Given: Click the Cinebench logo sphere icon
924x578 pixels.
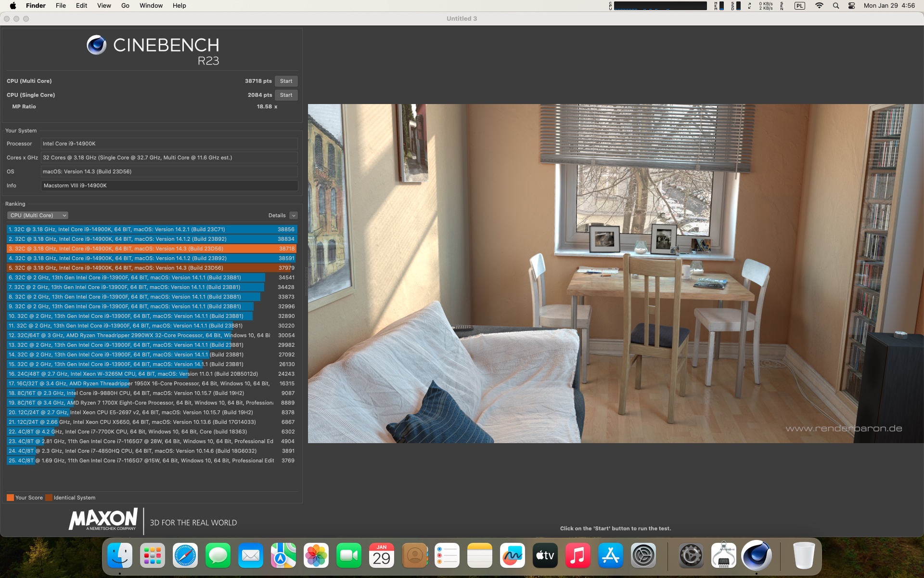Looking at the screenshot, I should coord(96,45).
